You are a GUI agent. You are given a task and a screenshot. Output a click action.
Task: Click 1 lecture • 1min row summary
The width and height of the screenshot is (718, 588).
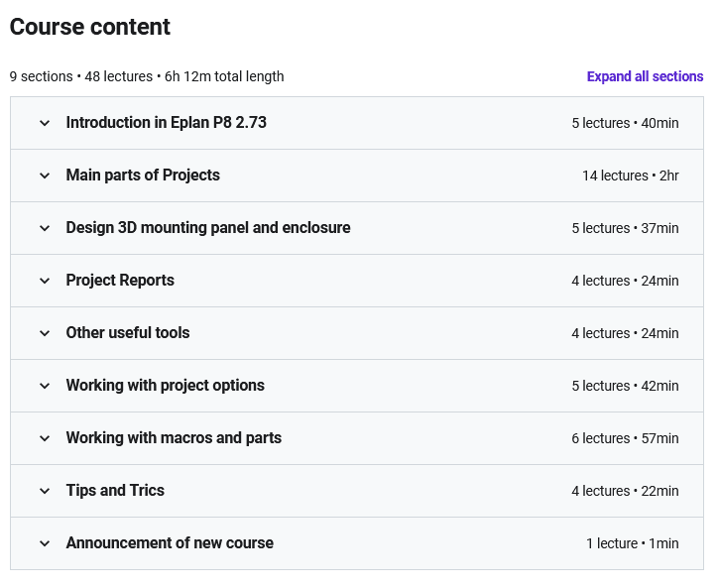click(x=633, y=543)
